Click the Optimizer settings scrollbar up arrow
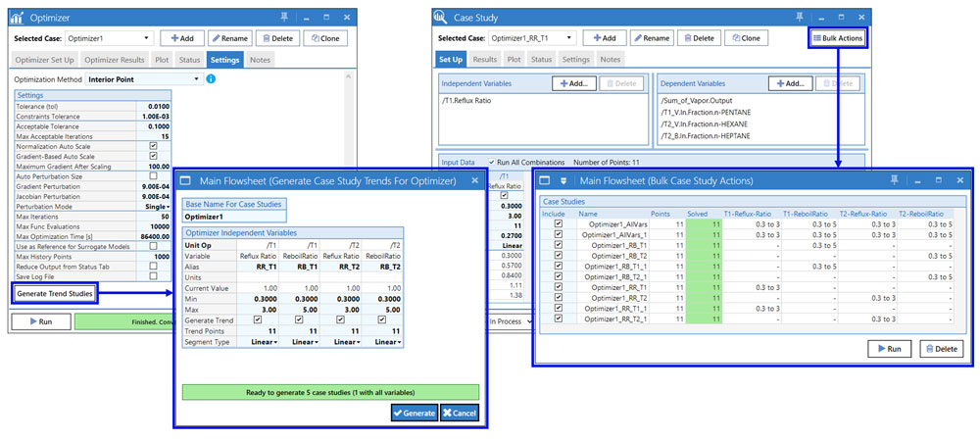This screenshot has height=441, width=980. click(x=350, y=76)
